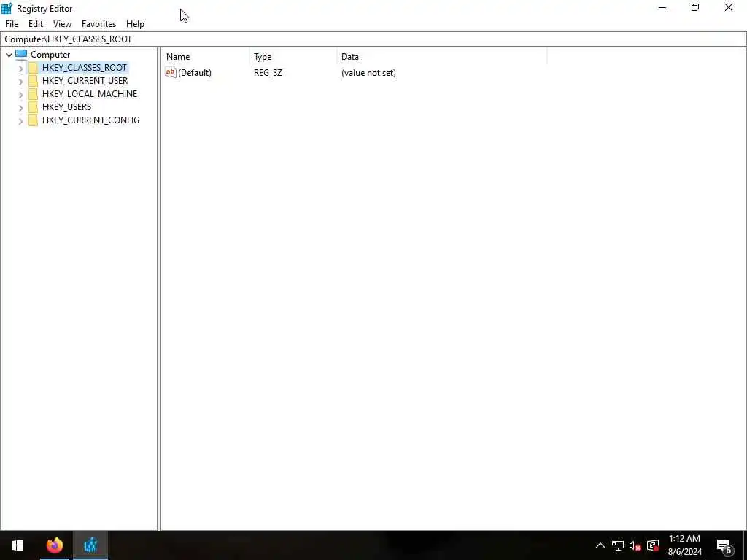Minimize the Registry Editor window
Screen dimensions: 747x560
pyautogui.click(x=662, y=8)
